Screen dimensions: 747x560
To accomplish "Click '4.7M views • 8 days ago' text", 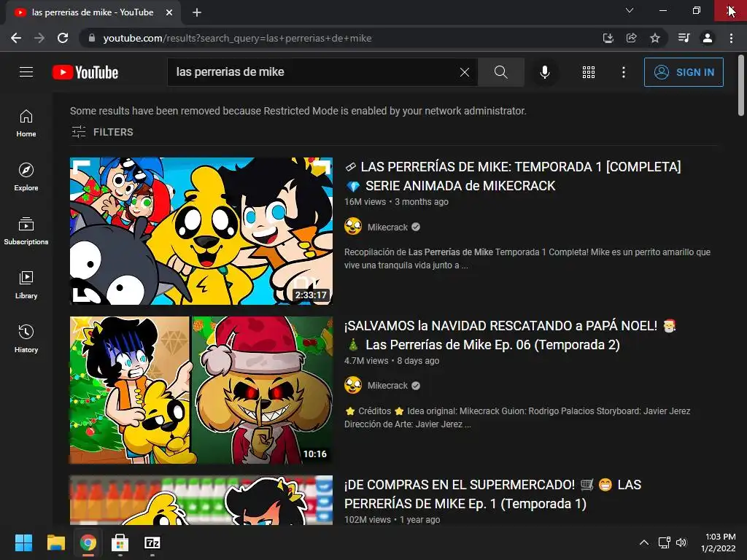I will (x=392, y=361).
